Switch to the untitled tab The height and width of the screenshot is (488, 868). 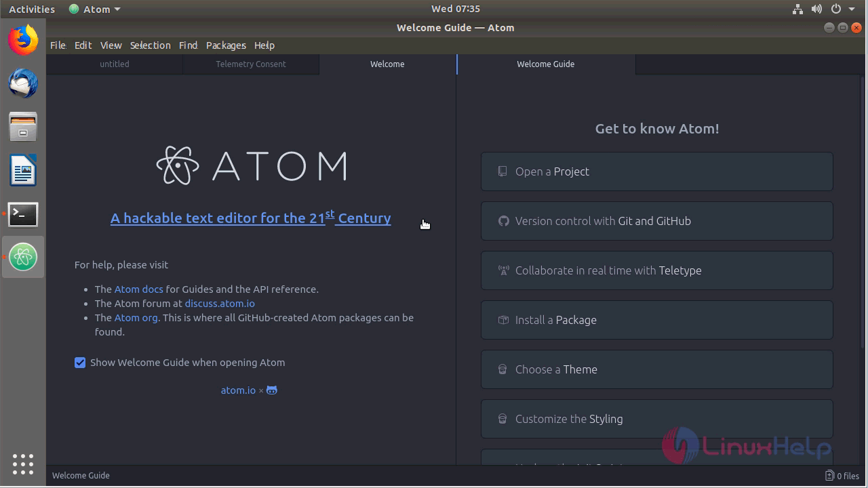click(x=114, y=64)
